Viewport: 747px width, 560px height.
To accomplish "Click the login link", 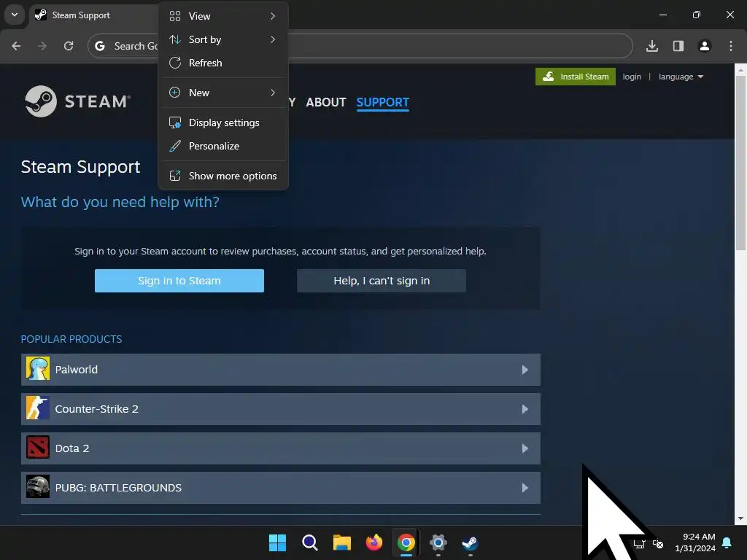I will pyautogui.click(x=632, y=77).
